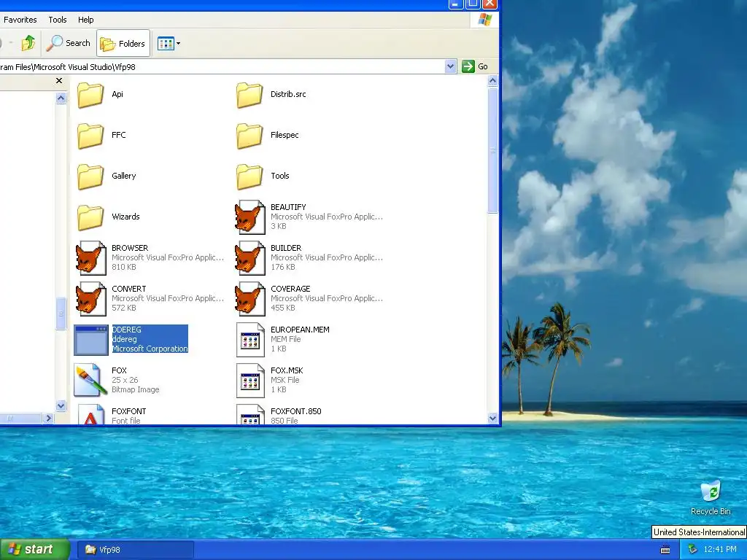This screenshot has width=747, height=560.
Task: Click file list scrollbar down arrow
Action: click(x=492, y=418)
